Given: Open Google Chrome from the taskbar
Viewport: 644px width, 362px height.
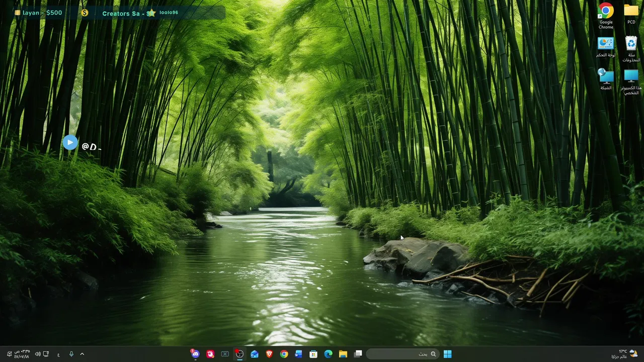Looking at the screenshot, I should [x=284, y=354].
